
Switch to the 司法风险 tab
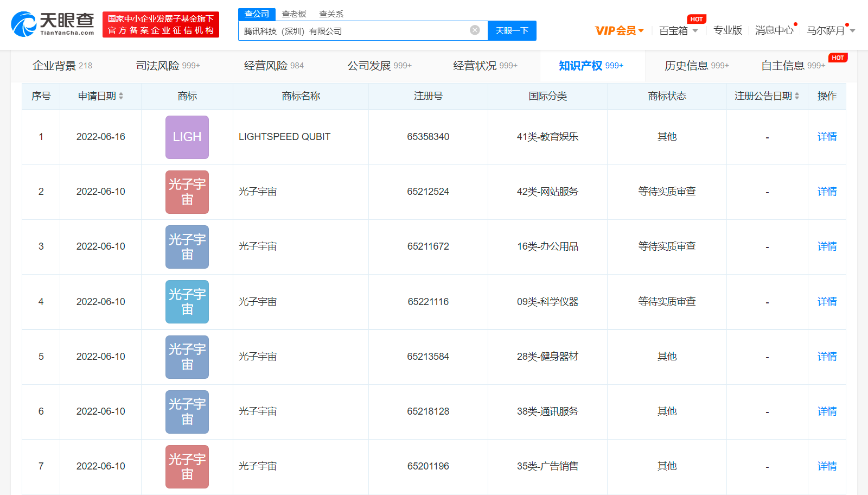(x=168, y=66)
